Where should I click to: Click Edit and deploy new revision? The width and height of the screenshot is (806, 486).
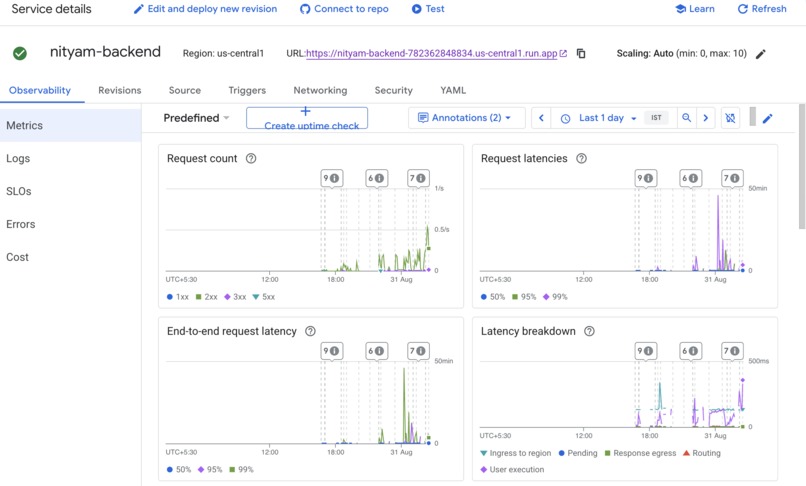pos(205,9)
